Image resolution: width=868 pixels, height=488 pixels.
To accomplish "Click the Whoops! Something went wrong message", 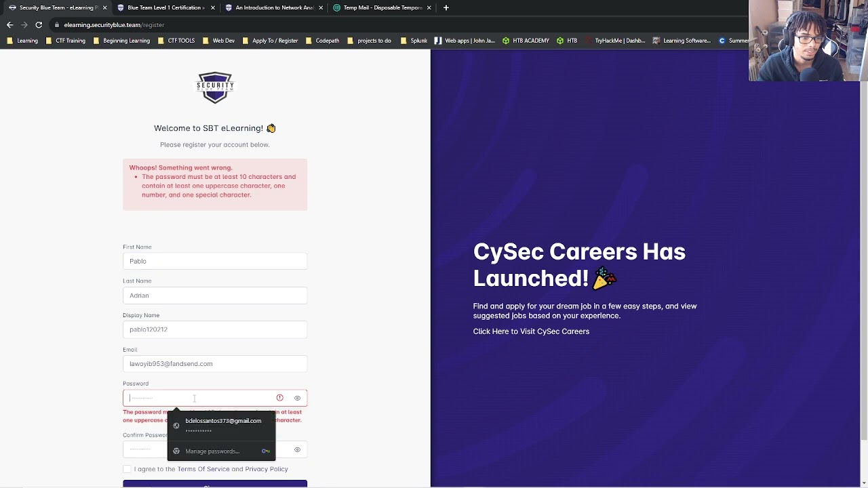I will [181, 167].
